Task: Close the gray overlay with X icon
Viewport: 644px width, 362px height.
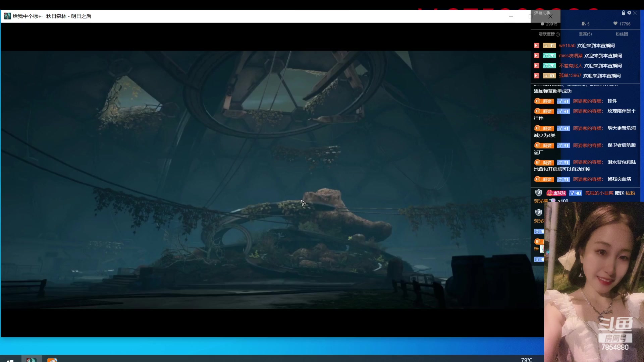Action: pos(550,16)
